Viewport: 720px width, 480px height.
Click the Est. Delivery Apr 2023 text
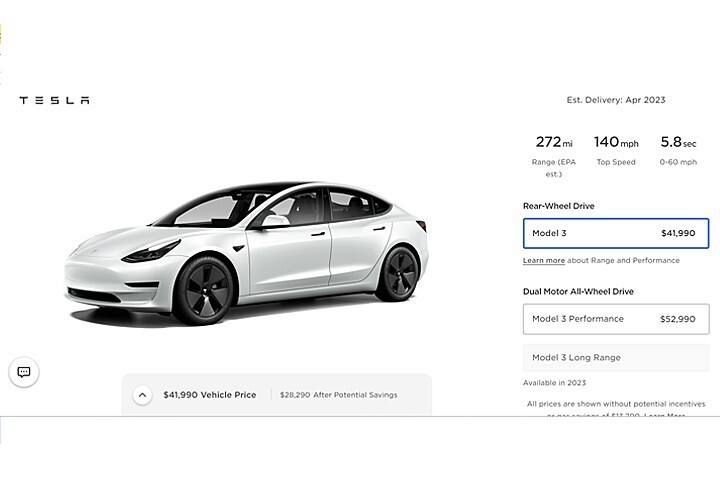(x=615, y=100)
